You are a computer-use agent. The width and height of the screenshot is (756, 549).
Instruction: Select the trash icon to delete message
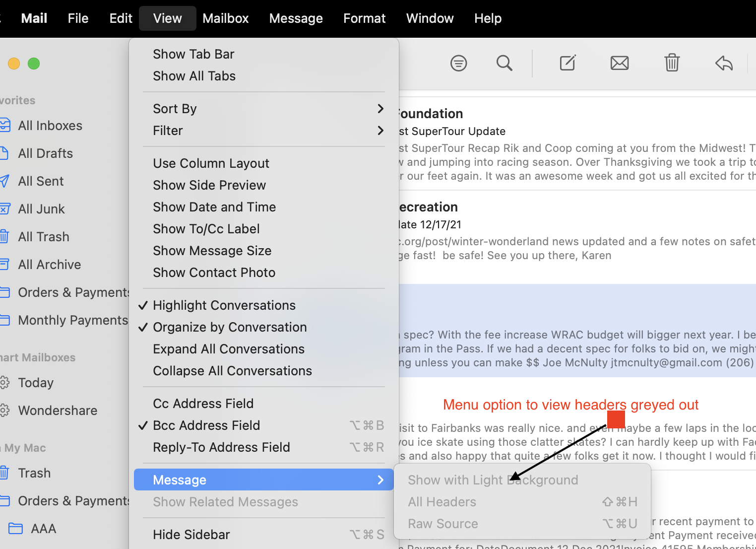672,63
